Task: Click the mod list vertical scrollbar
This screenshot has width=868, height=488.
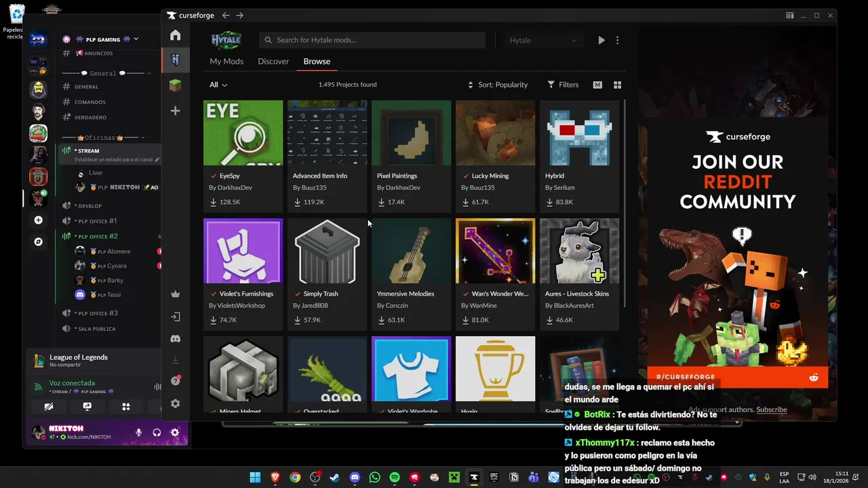Action: (624, 203)
